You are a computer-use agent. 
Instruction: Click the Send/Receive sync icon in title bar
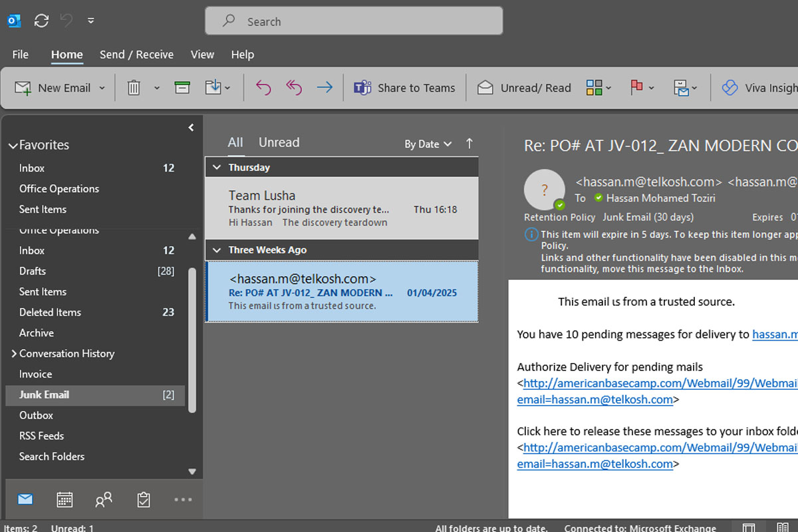coord(41,21)
